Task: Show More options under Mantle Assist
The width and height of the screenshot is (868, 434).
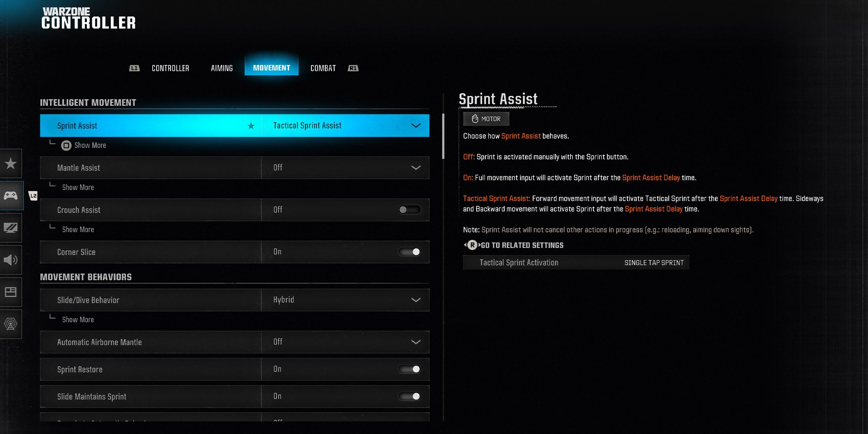Action: tap(77, 187)
